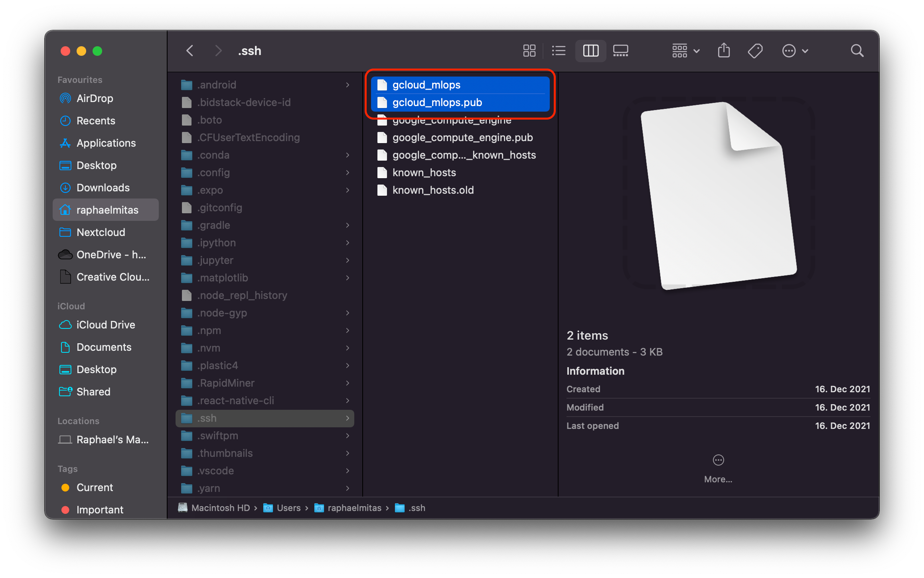The height and width of the screenshot is (578, 924).
Task: Select the red Important tag
Action: [x=99, y=510]
